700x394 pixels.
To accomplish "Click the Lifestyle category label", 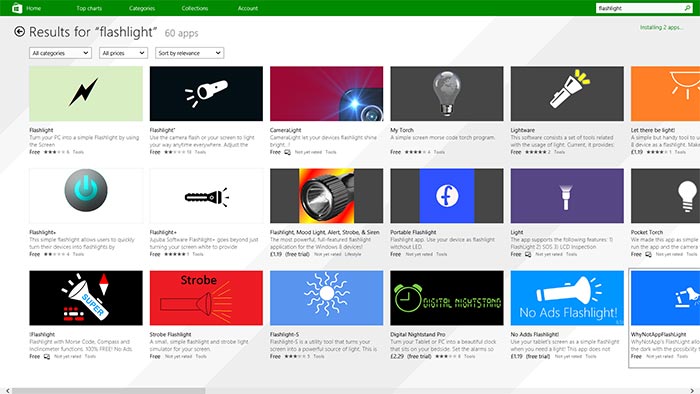I will (353, 254).
